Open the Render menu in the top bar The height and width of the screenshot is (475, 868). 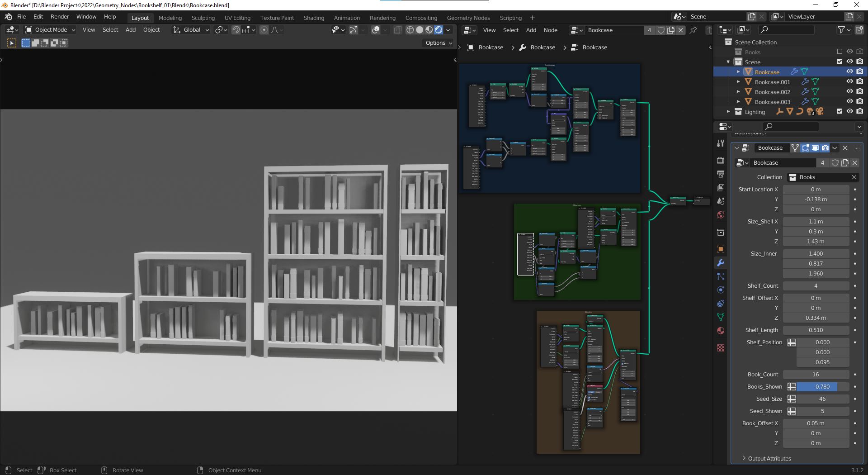pos(60,17)
